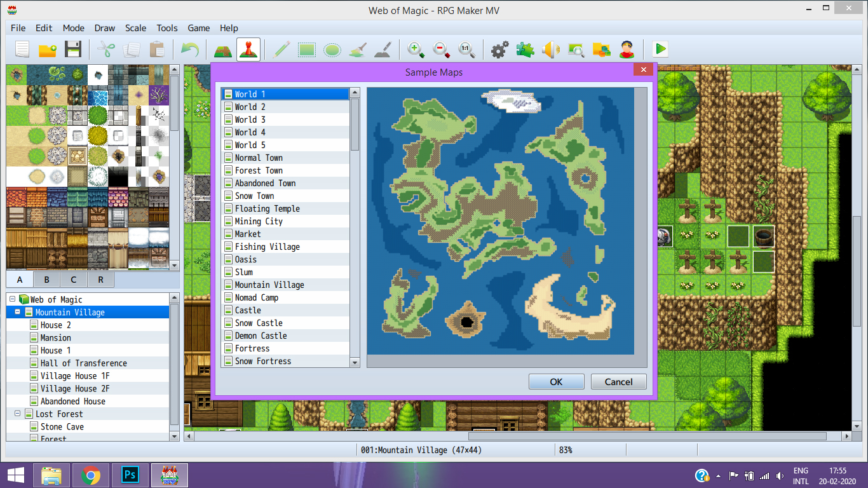The image size is (868, 488).
Task: Select Forest Town sample map
Action: (x=286, y=170)
